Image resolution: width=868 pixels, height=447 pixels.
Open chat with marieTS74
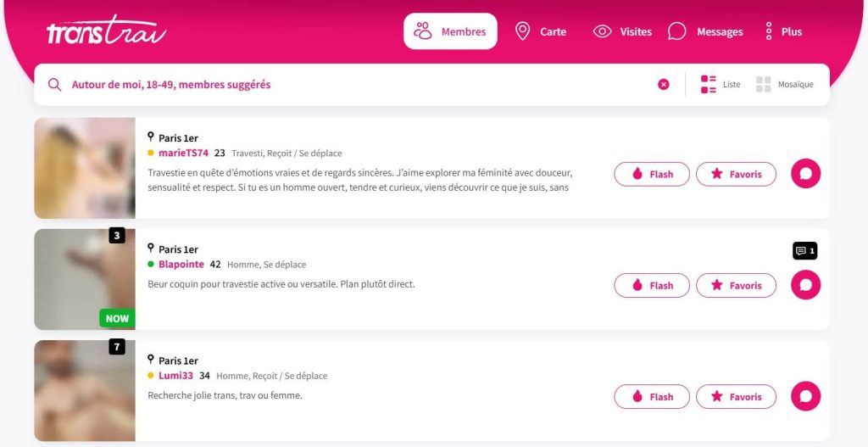(805, 174)
